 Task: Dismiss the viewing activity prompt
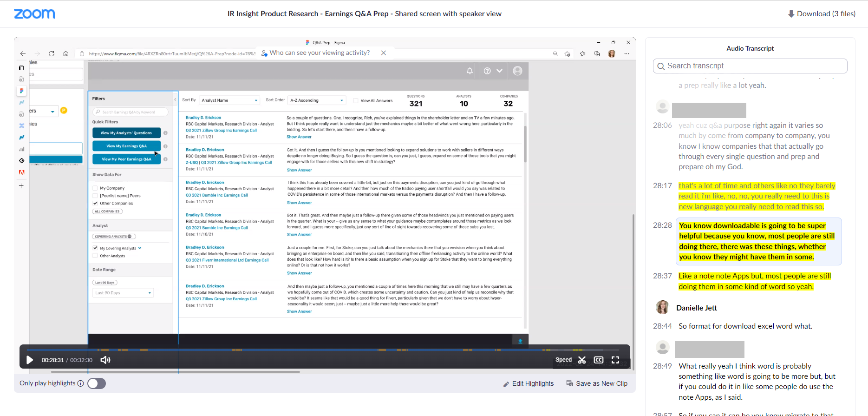[x=384, y=53]
